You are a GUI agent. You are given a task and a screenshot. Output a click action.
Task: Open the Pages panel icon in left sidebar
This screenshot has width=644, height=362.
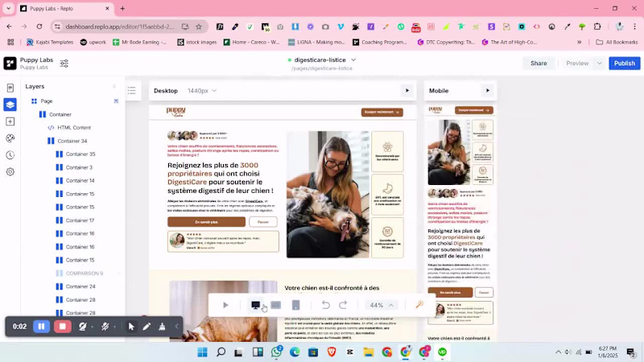pyautogui.click(x=10, y=88)
